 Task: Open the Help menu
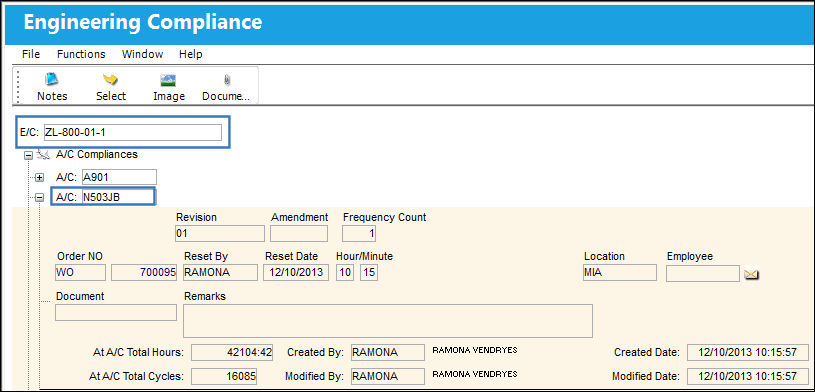pos(191,54)
